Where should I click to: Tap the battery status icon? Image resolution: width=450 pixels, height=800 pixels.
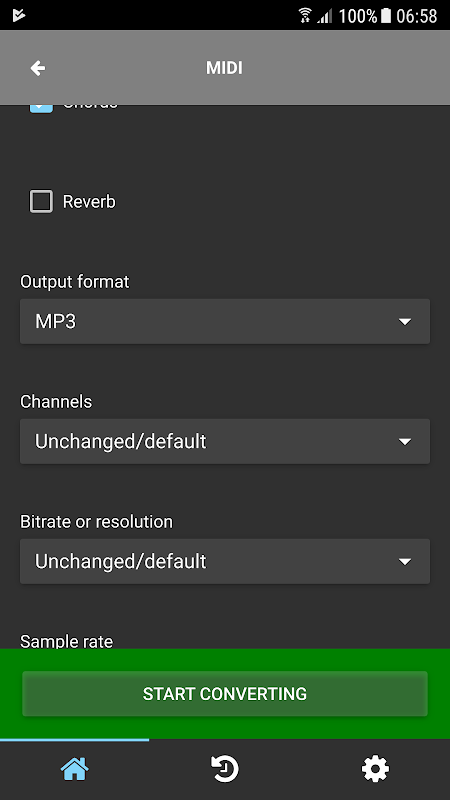click(386, 15)
